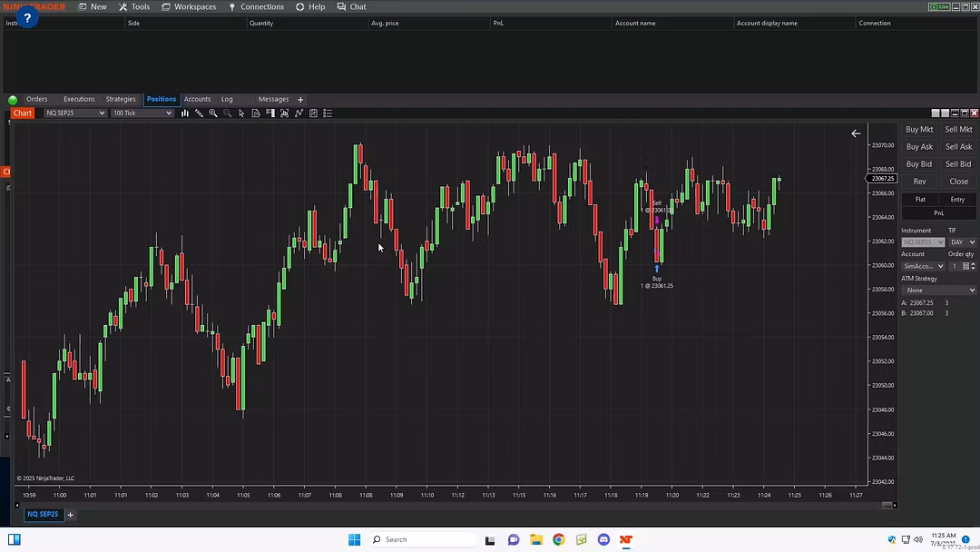Click the Sell Bid button
980x552 pixels.
959,164
